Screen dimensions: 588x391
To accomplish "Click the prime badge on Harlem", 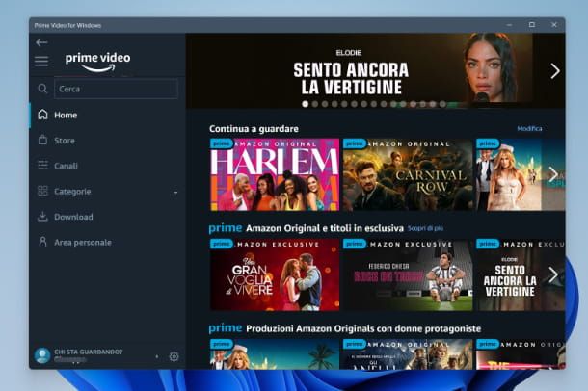I will [x=222, y=143].
